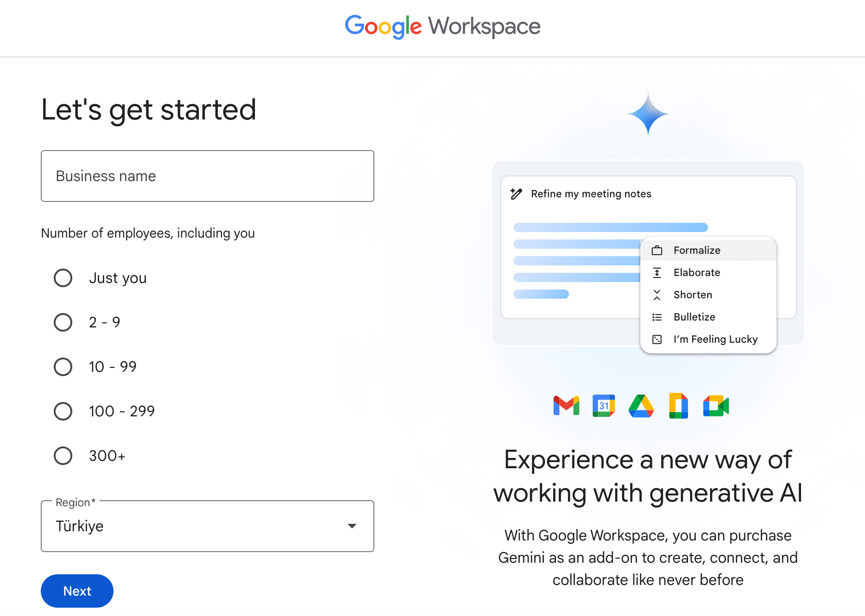Choose Elaborate from the menu
Screen dimensions: 865x616
[x=708, y=273]
